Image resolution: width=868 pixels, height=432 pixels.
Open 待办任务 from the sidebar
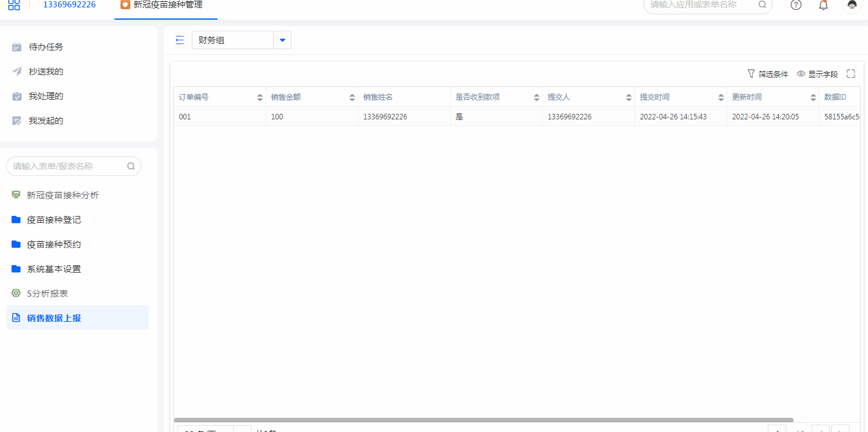click(45, 47)
